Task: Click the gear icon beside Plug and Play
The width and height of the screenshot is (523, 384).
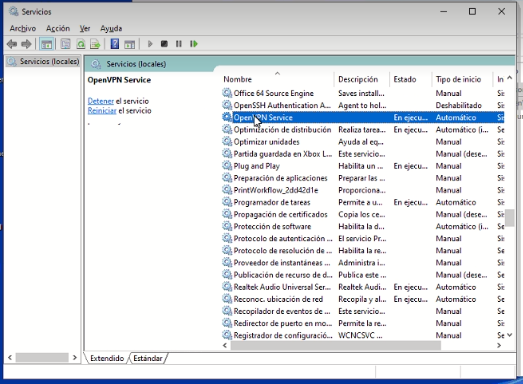Action: click(227, 166)
